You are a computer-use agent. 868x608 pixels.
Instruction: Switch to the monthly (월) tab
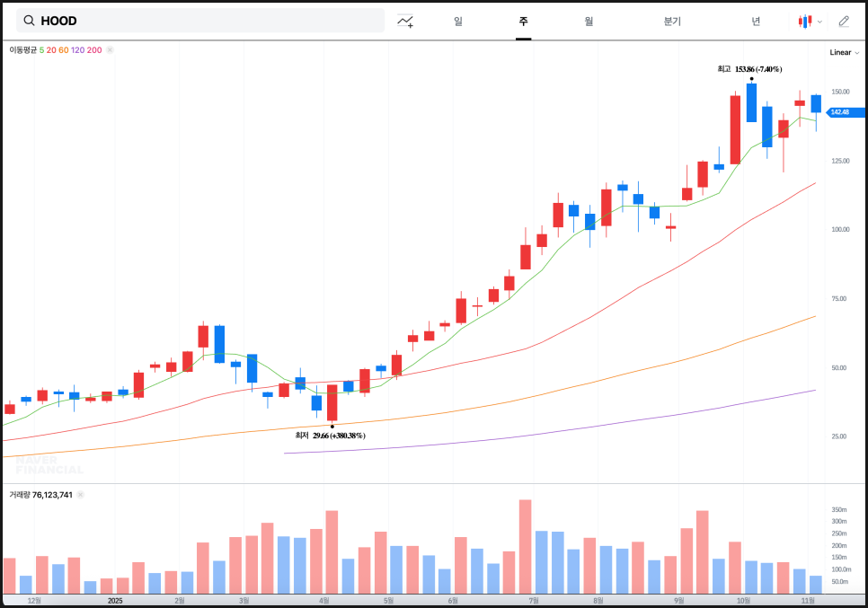tap(589, 21)
